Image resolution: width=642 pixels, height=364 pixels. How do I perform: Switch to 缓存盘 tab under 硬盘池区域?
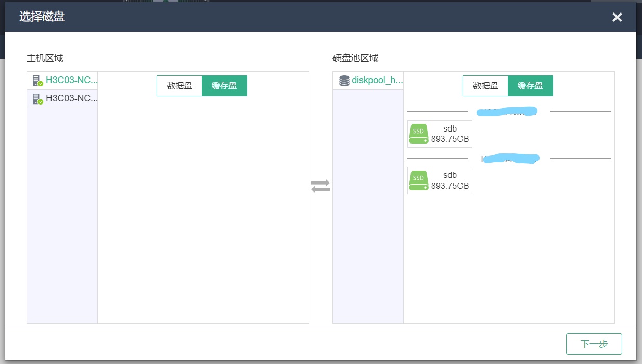[x=530, y=86]
